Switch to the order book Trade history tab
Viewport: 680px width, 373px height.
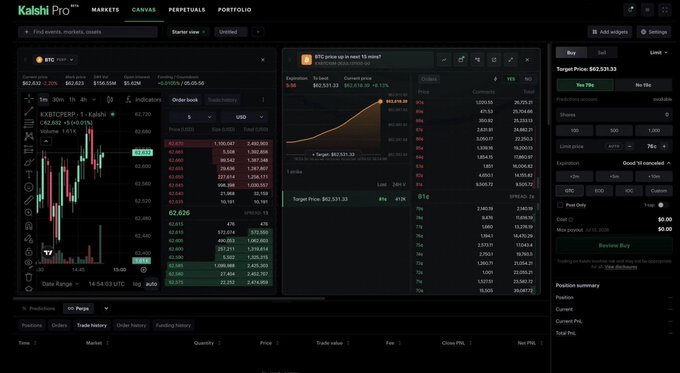(x=222, y=100)
